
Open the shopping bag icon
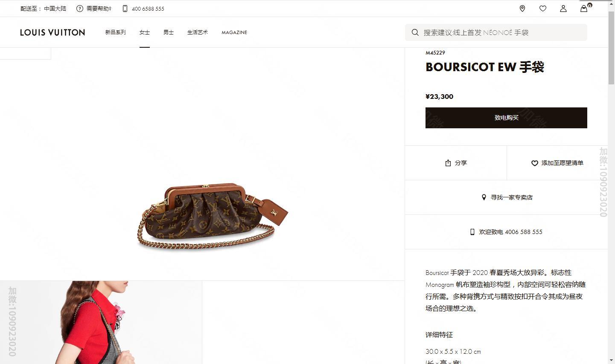point(584,9)
